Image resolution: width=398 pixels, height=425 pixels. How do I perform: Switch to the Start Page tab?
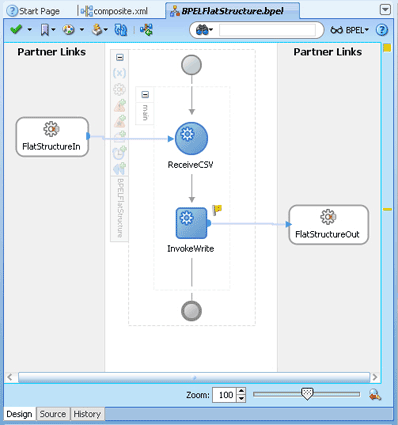pyautogui.click(x=33, y=11)
